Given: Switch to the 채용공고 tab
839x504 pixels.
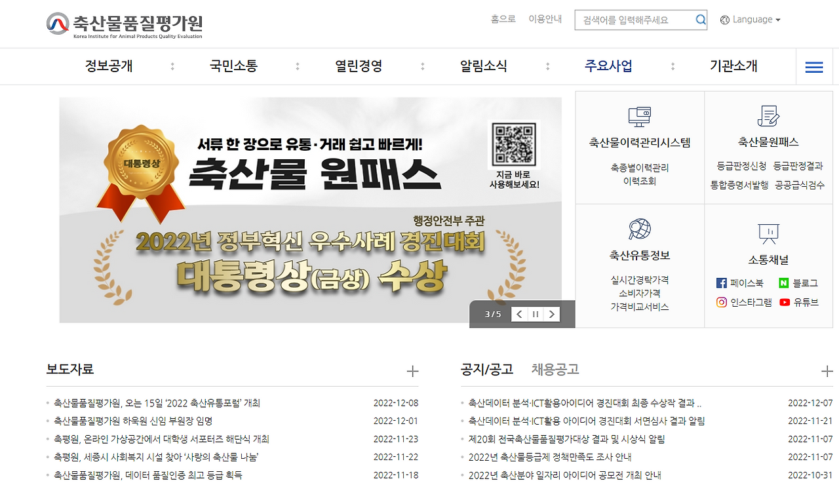Looking at the screenshot, I should click(555, 370).
